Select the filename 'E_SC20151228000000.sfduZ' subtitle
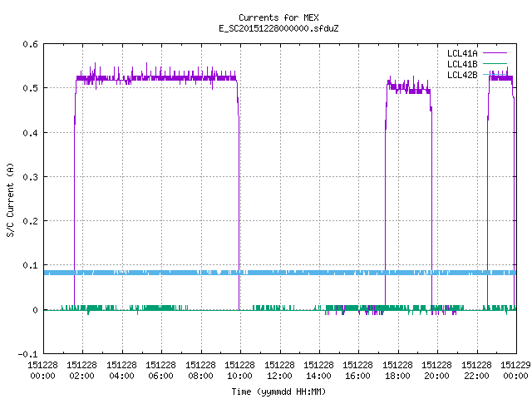 point(278,28)
